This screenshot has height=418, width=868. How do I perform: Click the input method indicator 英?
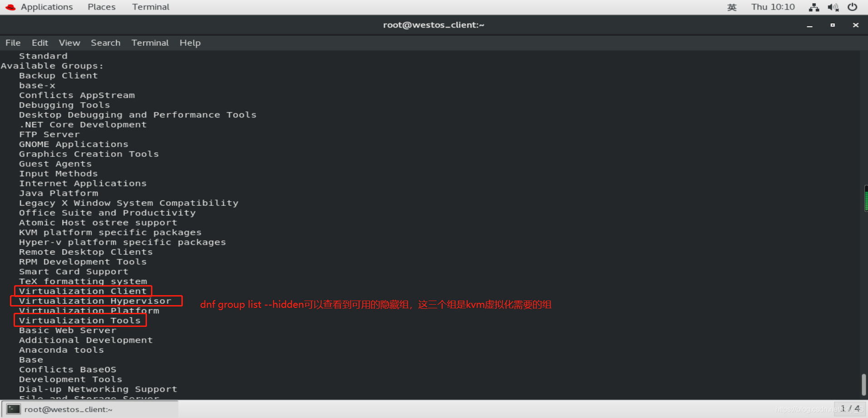pyautogui.click(x=732, y=7)
